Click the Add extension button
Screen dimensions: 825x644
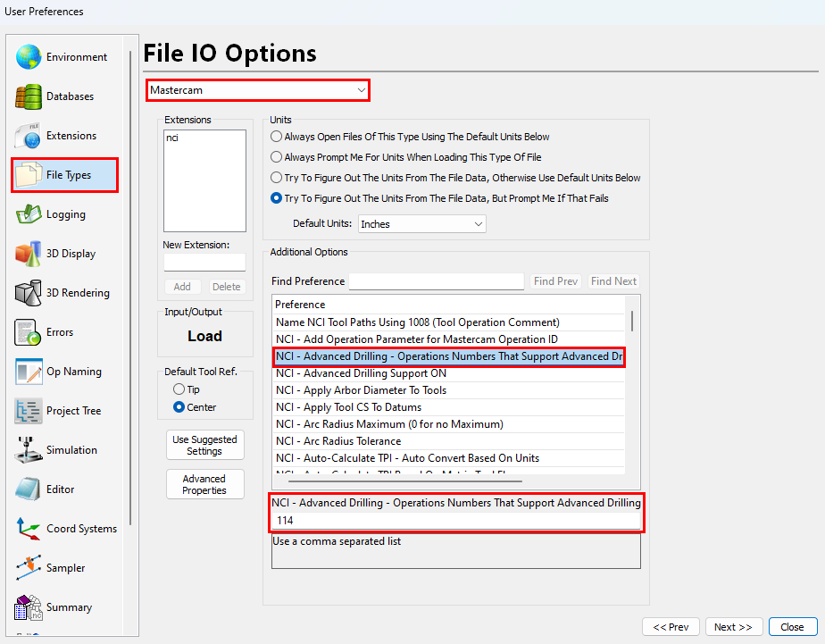[x=182, y=287]
